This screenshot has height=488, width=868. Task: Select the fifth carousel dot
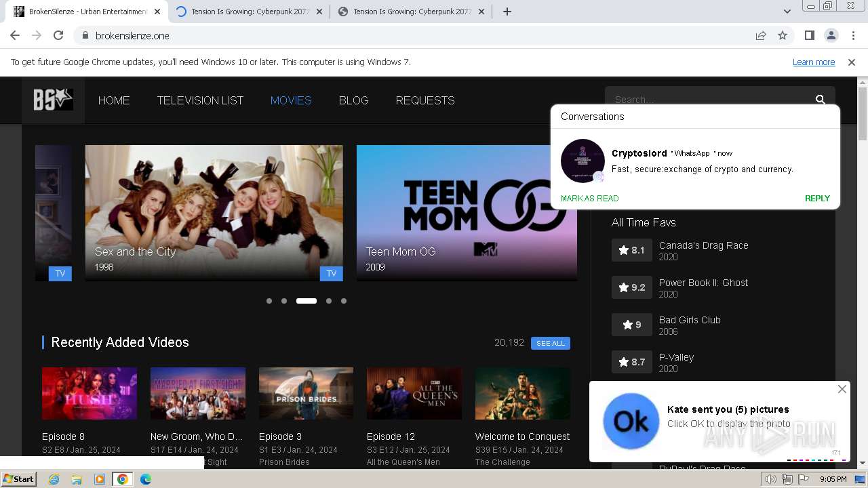344,301
